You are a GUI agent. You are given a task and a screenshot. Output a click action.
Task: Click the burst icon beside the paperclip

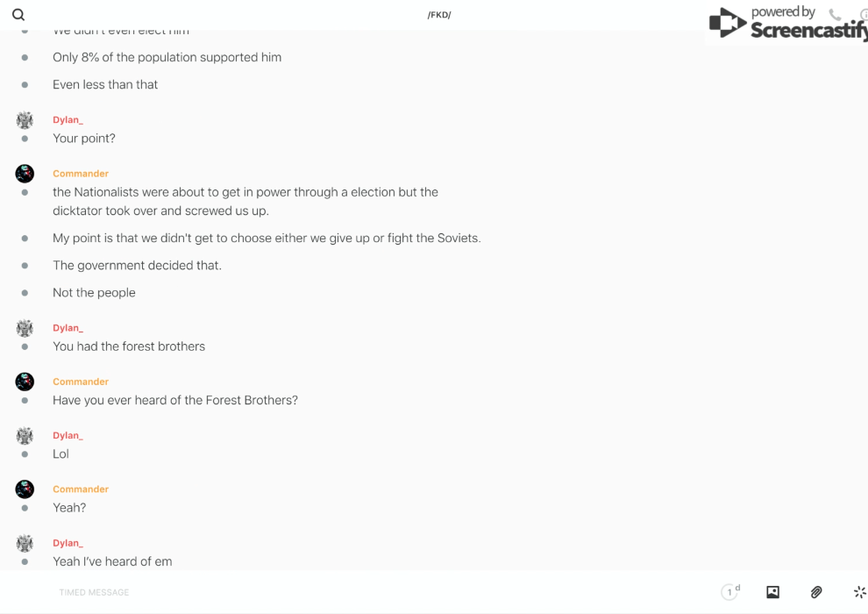click(x=859, y=592)
